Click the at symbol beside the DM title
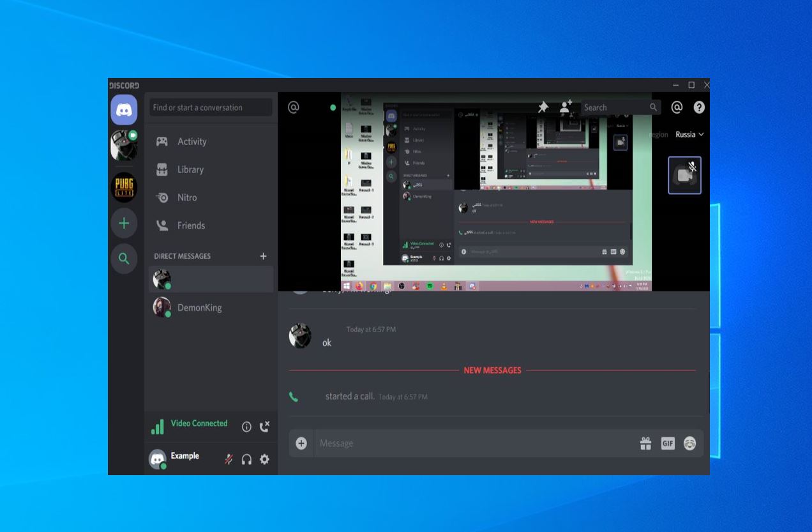 click(294, 107)
